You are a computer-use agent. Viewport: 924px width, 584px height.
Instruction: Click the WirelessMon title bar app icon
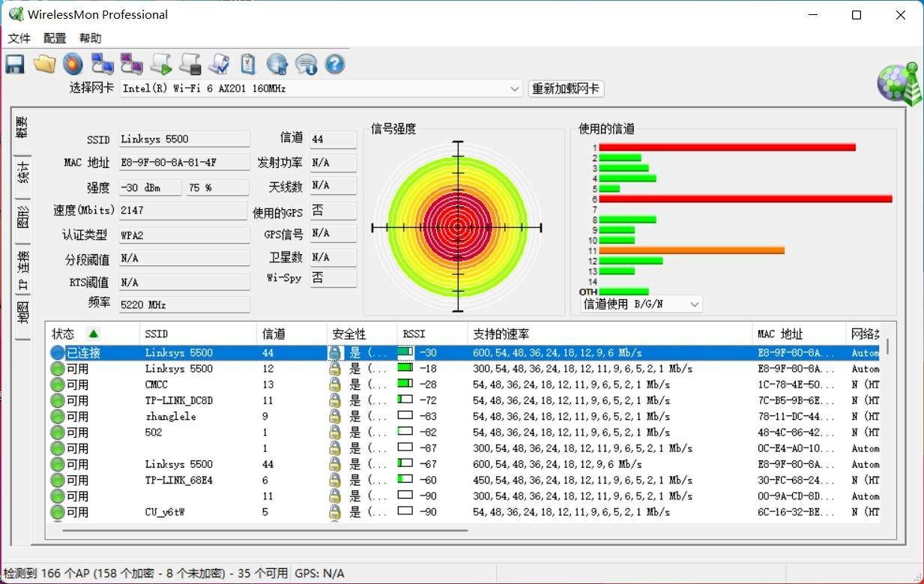point(16,14)
